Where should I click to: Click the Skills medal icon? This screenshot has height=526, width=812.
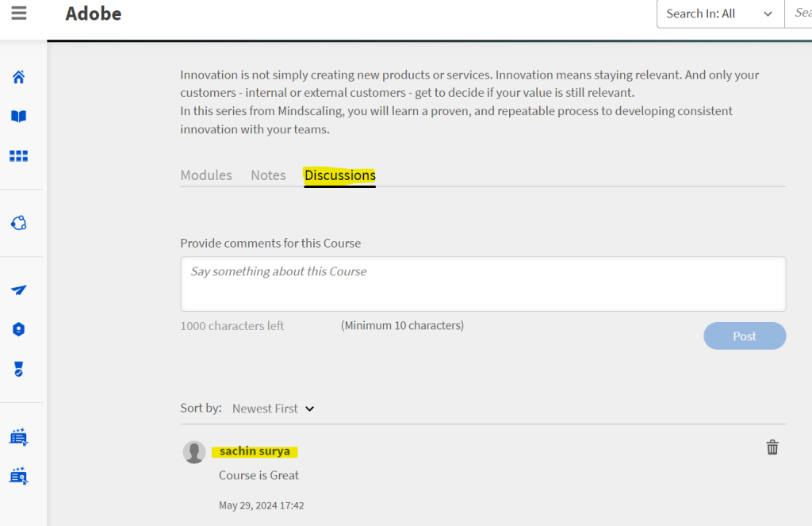click(17, 367)
